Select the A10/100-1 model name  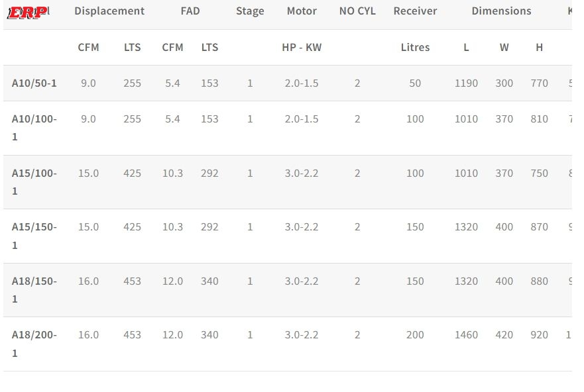34,128
